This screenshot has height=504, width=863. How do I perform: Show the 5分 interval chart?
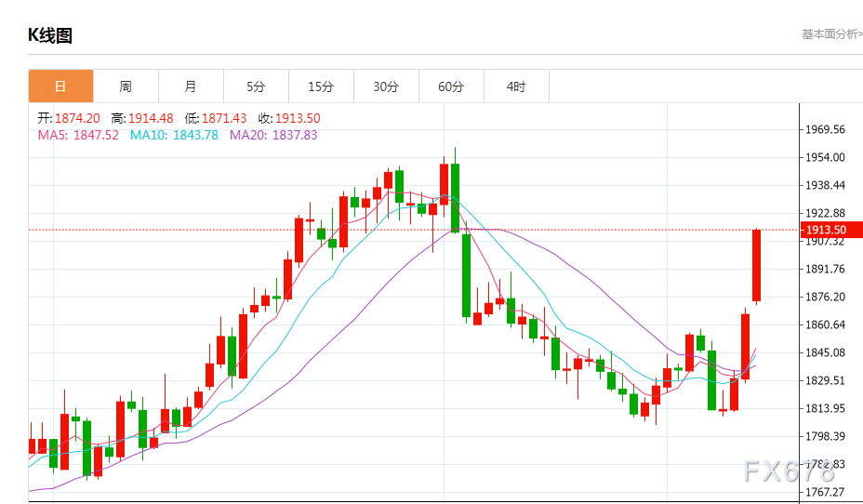[256, 86]
